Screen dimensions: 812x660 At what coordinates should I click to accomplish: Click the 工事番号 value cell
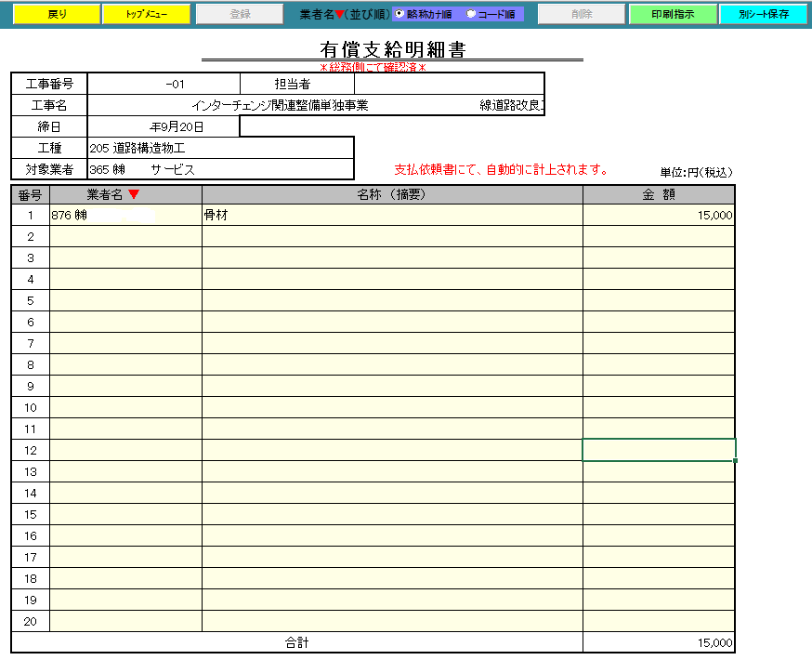(164, 84)
